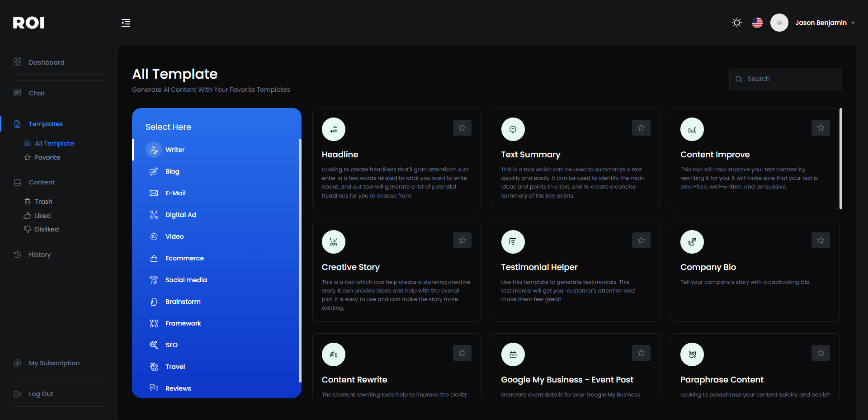
Task: Favorite the Headline template with star
Action: 462,128
